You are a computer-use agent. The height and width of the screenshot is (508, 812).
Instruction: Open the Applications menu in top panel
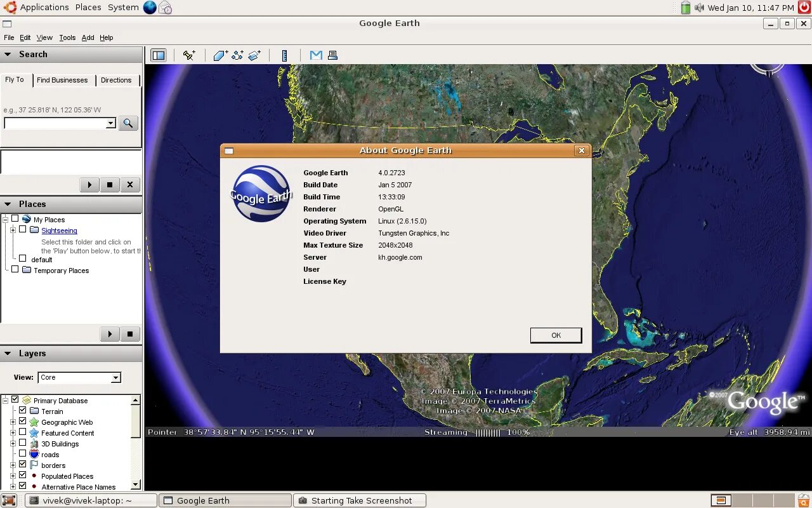(x=44, y=8)
